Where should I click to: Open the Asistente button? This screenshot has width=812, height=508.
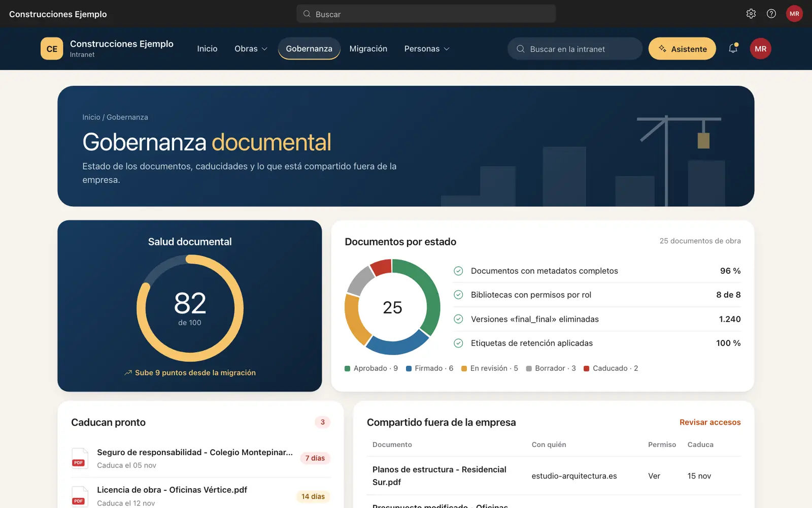[682, 49]
